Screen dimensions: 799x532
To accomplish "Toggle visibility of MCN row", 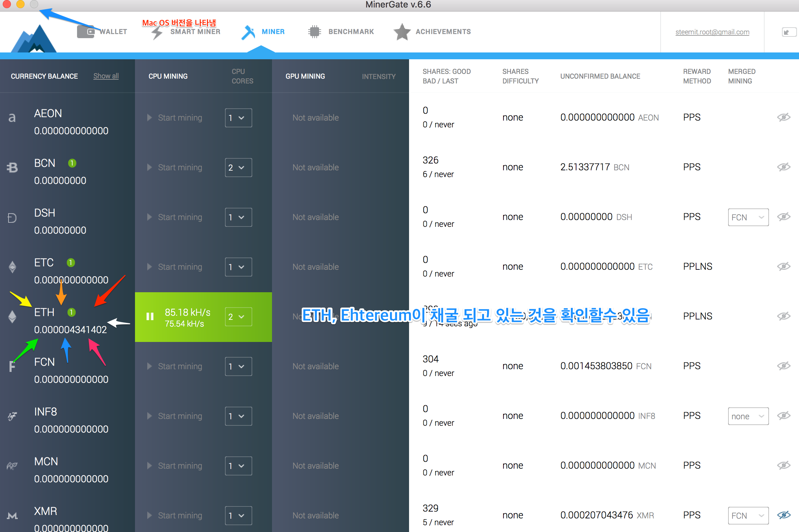I will pos(783,466).
